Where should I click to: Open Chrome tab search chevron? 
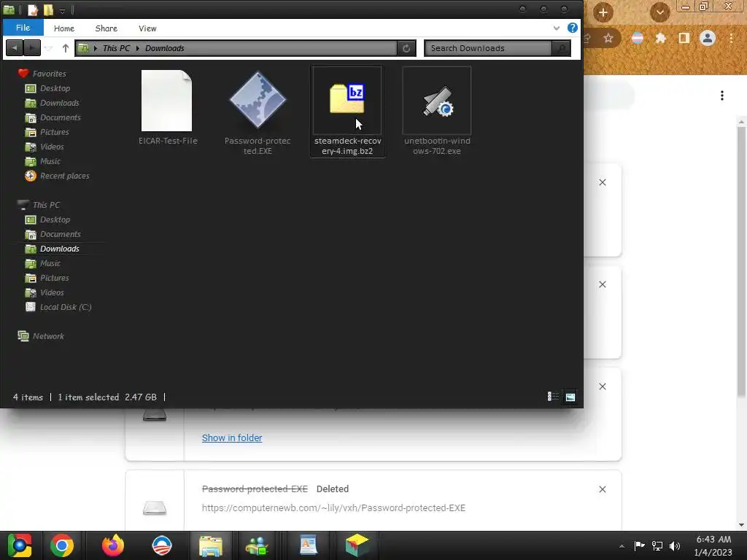[x=659, y=12]
